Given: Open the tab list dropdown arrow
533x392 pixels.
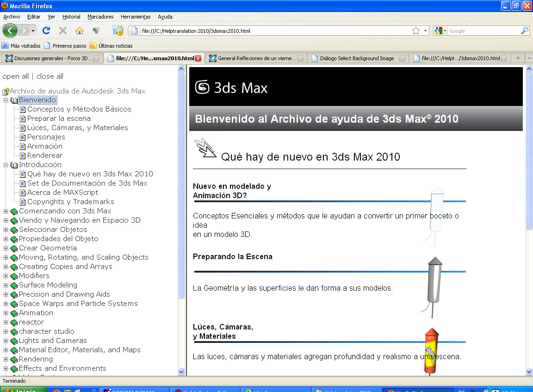Looking at the screenshot, I should click(529, 58).
